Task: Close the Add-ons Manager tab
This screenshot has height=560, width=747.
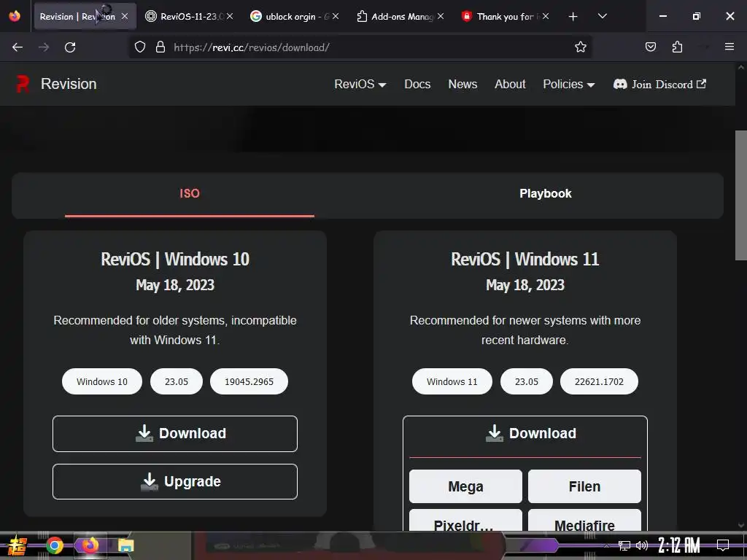Action: pyautogui.click(x=441, y=16)
